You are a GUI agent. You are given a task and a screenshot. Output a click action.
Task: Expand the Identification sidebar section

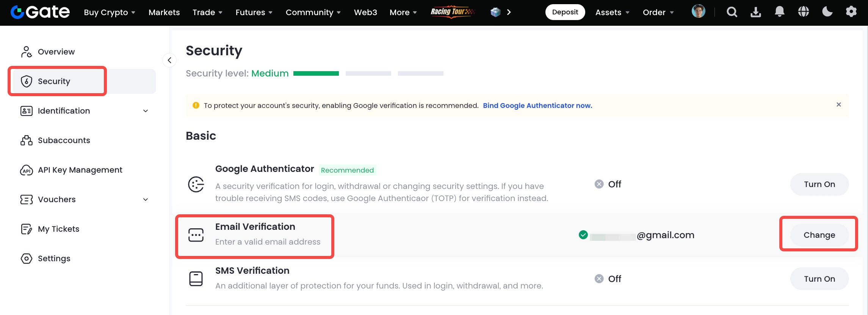click(146, 111)
